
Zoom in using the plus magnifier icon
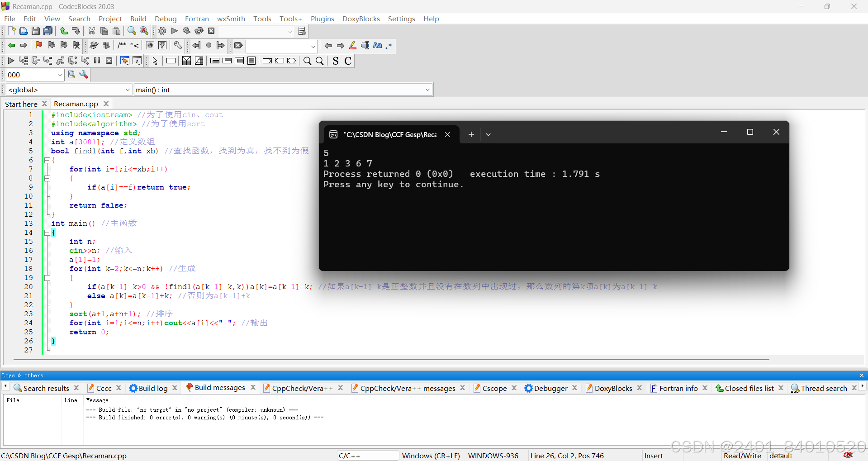(308, 61)
